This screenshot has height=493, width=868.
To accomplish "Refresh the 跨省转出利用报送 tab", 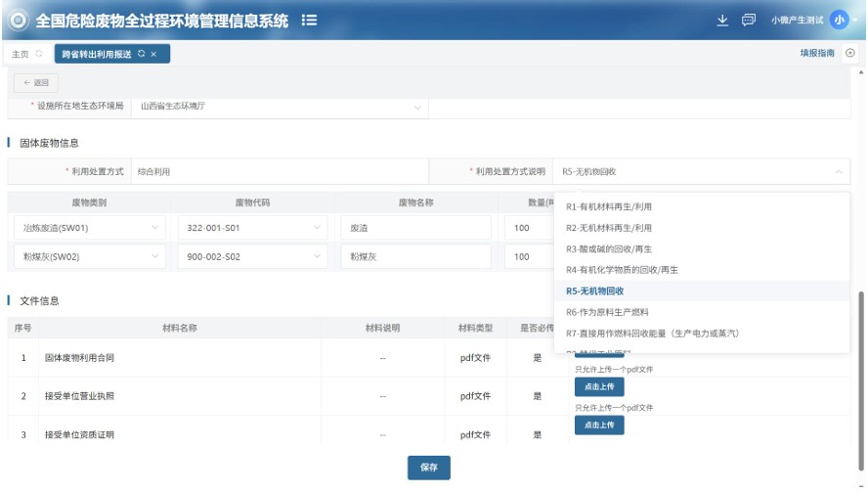I will [x=141, y=54].
